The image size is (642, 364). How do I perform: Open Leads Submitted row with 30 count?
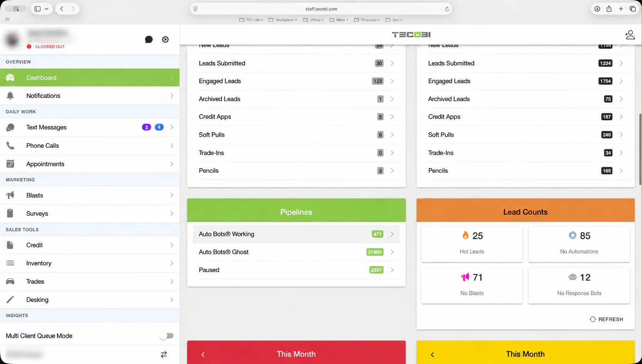tap(296, 63)
